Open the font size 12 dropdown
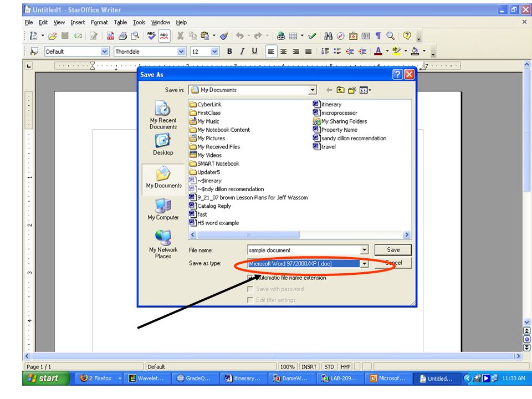532x399 pixels. pyautogui.click(x=214, y=52)
